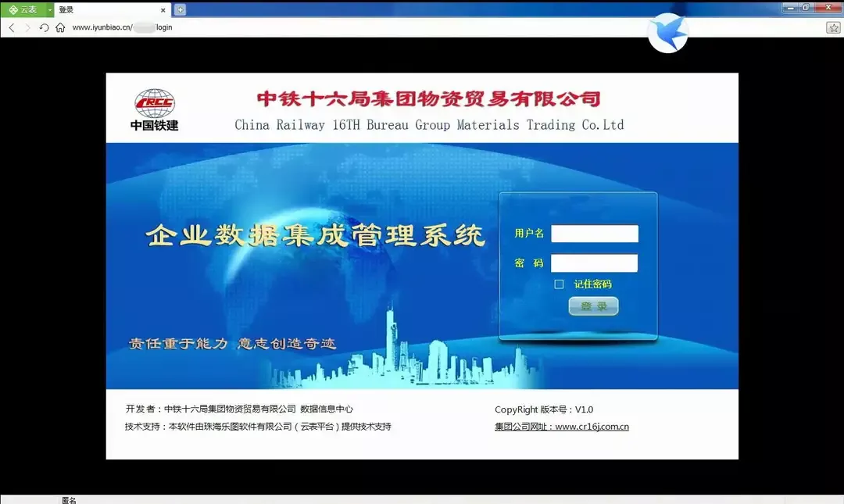Click the 登录 button

[593, 306]
